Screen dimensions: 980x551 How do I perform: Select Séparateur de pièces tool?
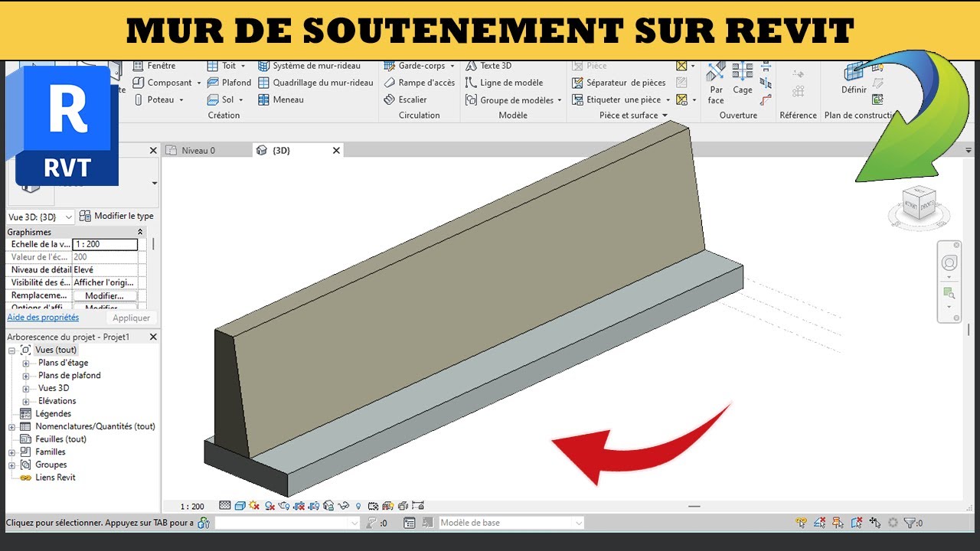(619, 83)
